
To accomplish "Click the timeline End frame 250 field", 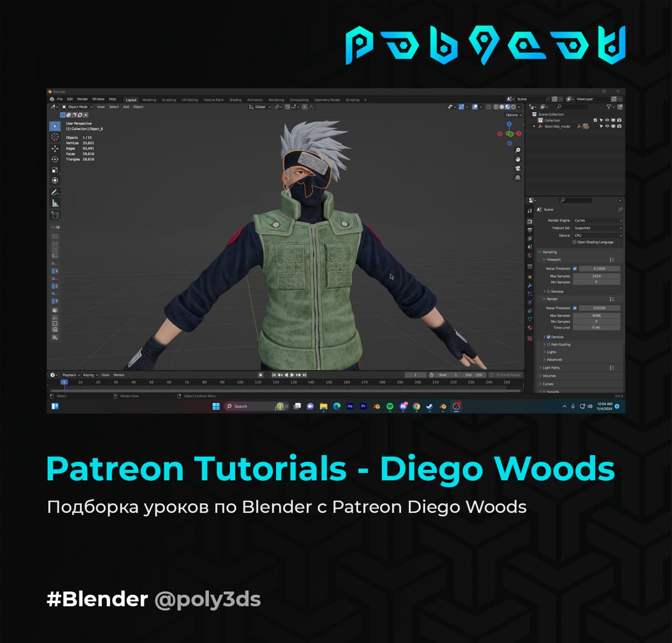I will (474, 375).
